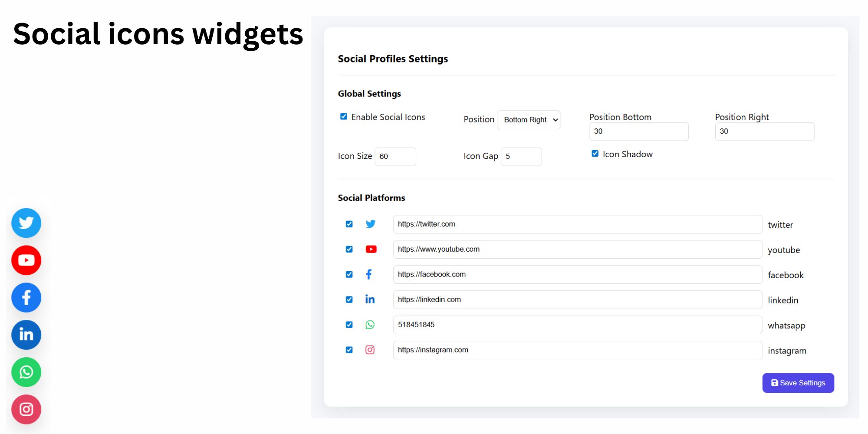
Task: Click the 'Icon Size' label
Action: [x=355, y=156]
